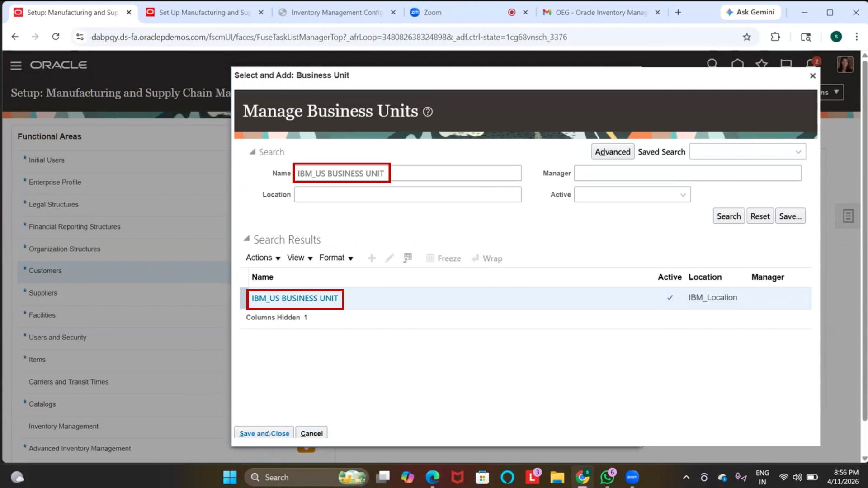Open the IBM_US BUSINESS UNIT result link

pyautogui.click(x=295, y=298)
